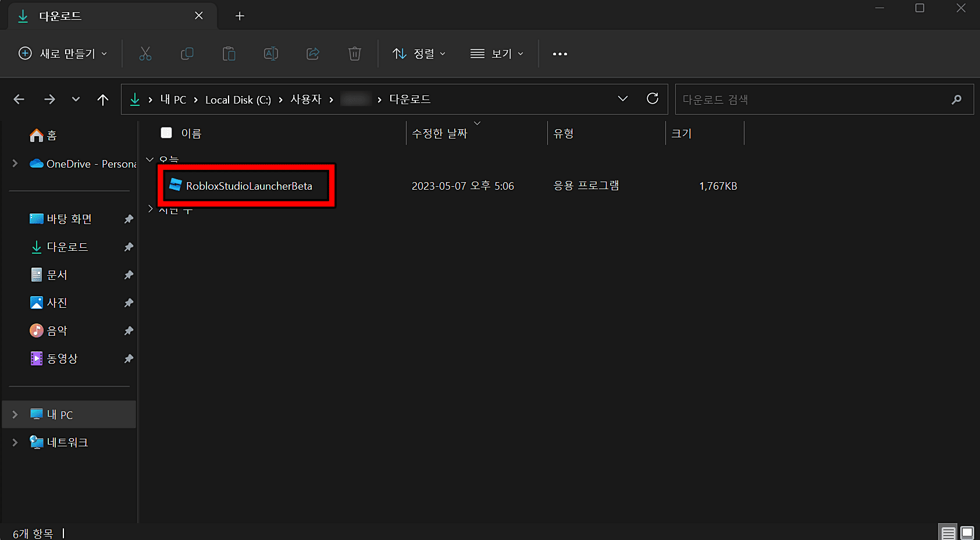The width and height of the screenshot is (980, 540).
Task: Add a new tab with plus
Action: tap(240, 16)
